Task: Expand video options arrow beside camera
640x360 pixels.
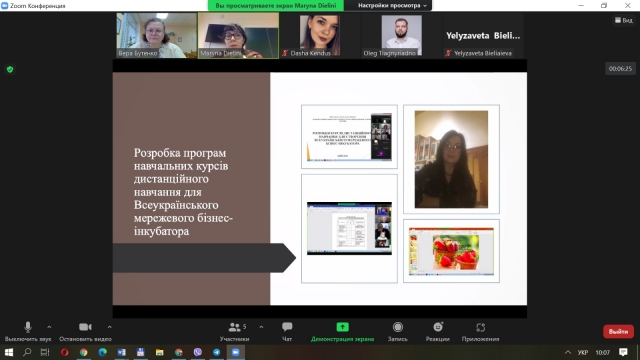Action: 109,327
